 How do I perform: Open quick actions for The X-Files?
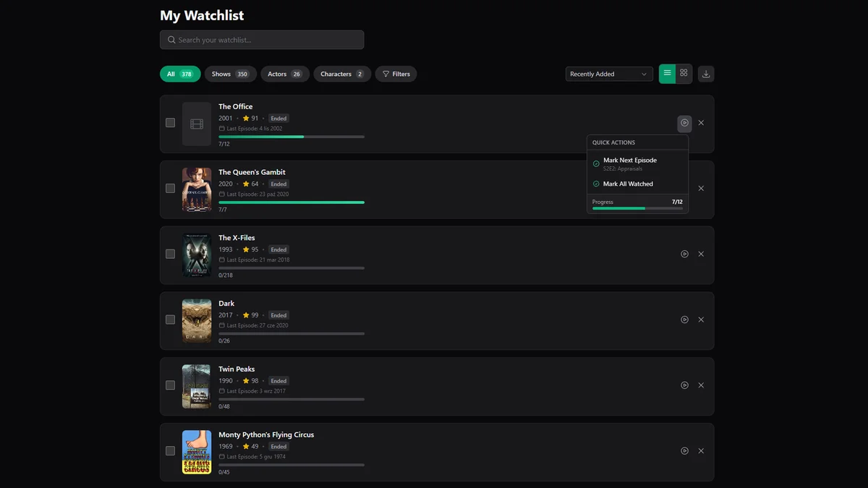click(684, 254)
